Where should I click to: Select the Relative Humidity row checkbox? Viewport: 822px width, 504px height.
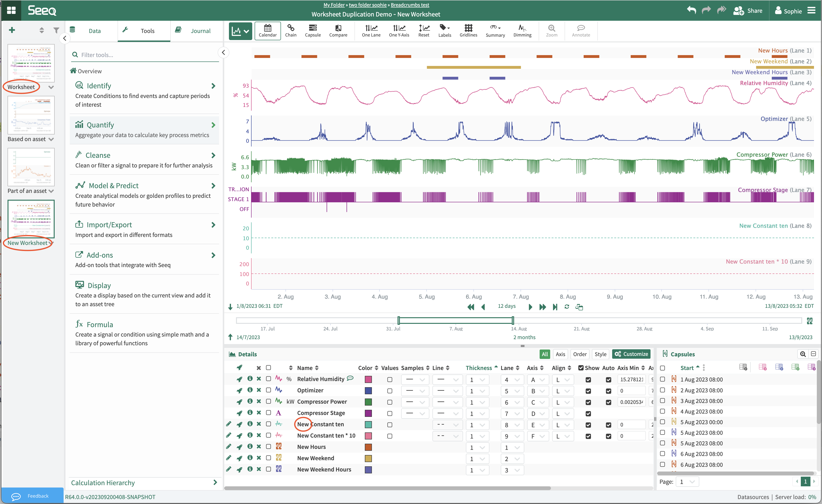(x=268, y=379)
